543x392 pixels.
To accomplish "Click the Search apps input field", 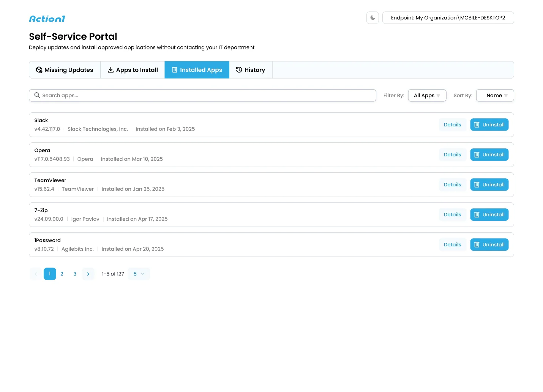I will click(205, 96).
